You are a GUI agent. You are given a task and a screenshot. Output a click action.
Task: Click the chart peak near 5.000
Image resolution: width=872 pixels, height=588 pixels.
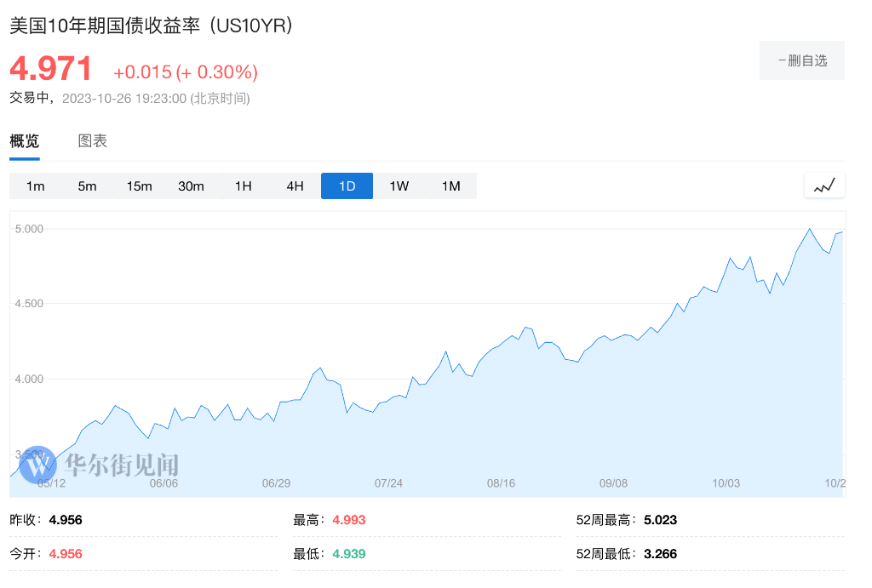pyautogui.click(x=809, y=229)
